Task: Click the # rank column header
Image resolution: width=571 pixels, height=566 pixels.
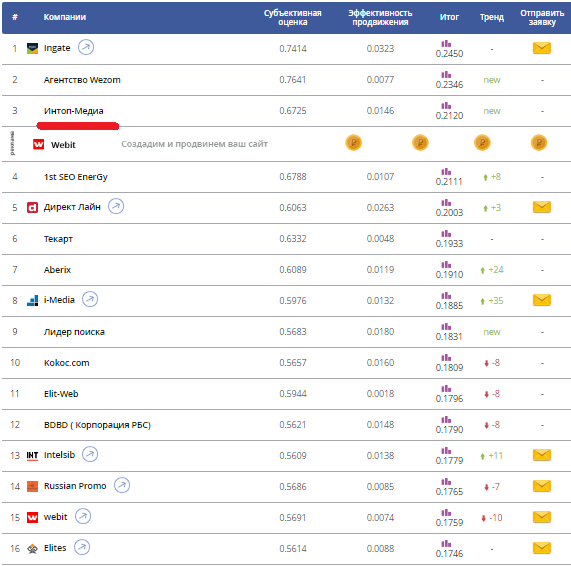Action: click(15, 17)
